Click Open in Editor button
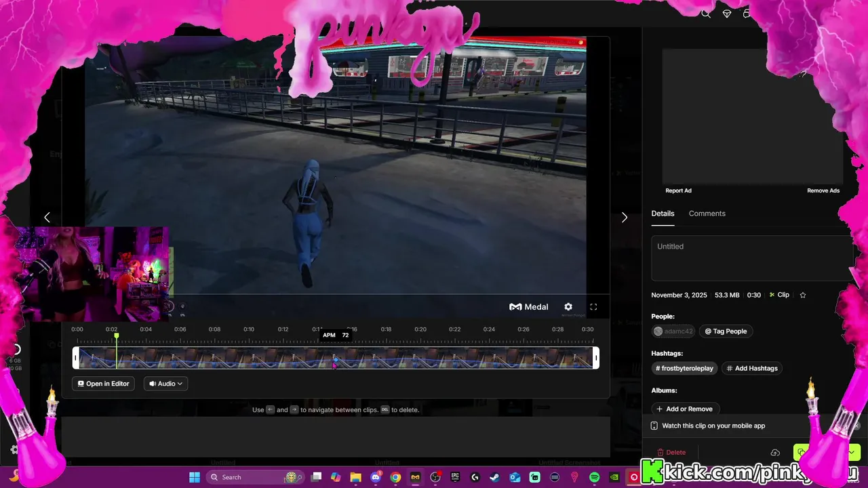This screenshot has width=868, height=488. pos(103,384)
